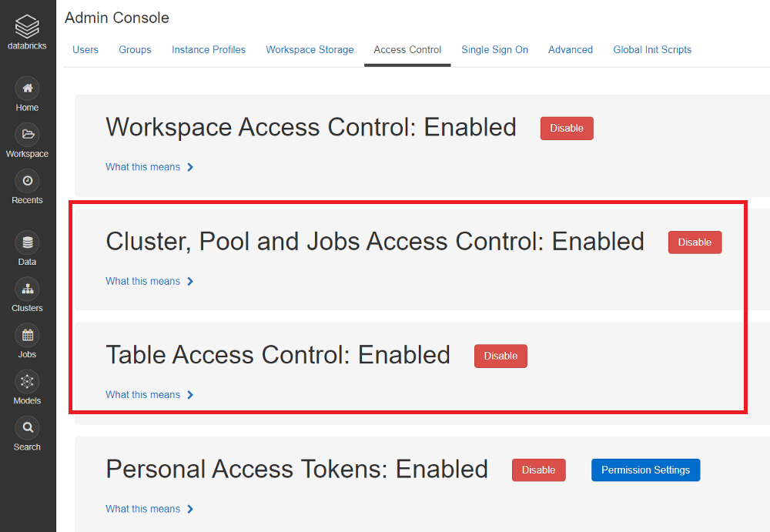Select the Home icon in the sidebar

(x=27, y=89)
